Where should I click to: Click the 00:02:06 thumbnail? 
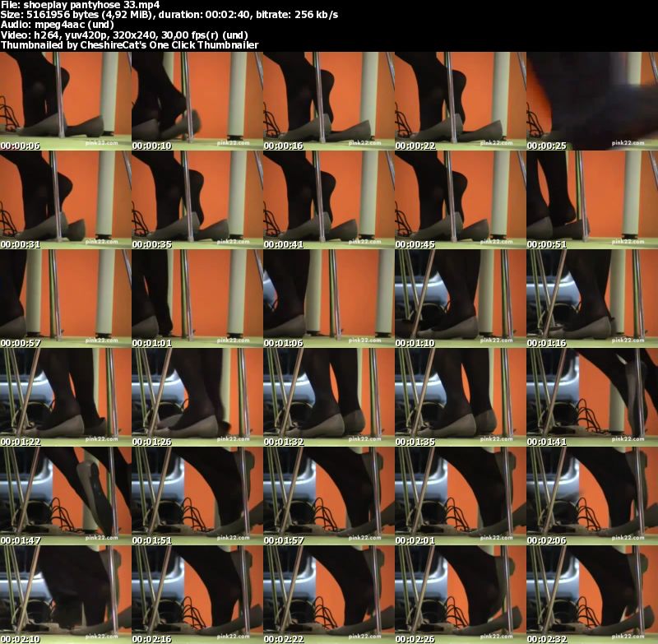click(592, 496)
